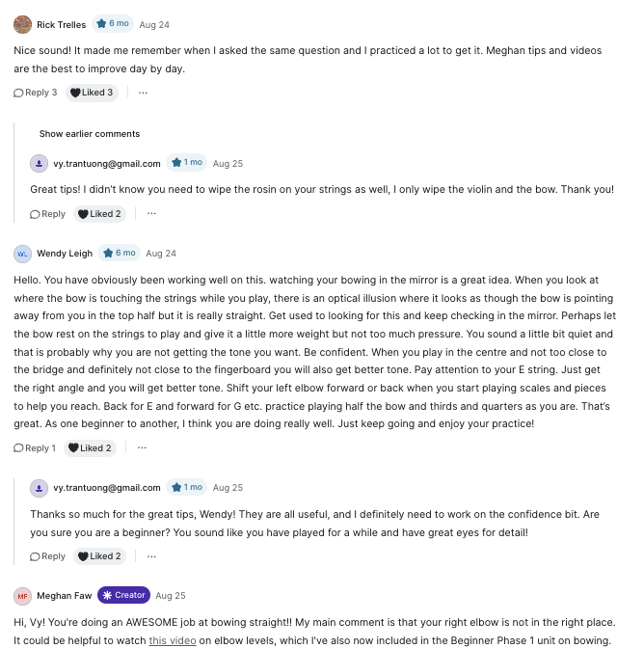Open more options on vy.trantuong's rosin reply
The image size is (644, 648).
[x=151, y=214]
